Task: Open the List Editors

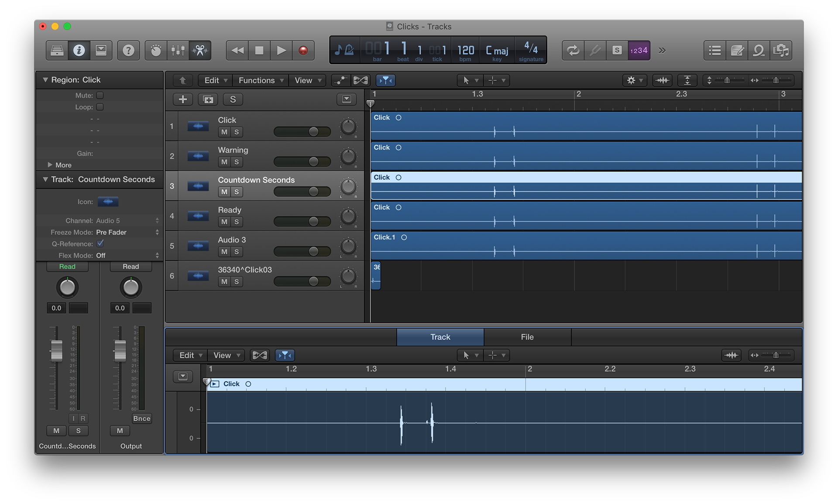Action: (x=715, y=51)
